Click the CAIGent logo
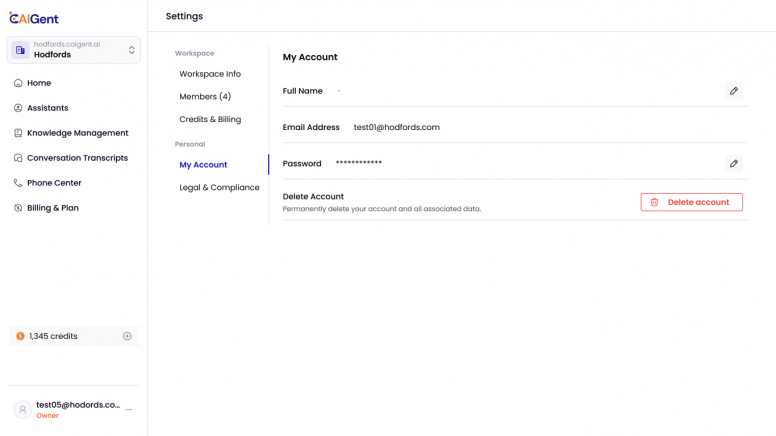Viewport: 776px width, 436px height. [x=37, y=17]
